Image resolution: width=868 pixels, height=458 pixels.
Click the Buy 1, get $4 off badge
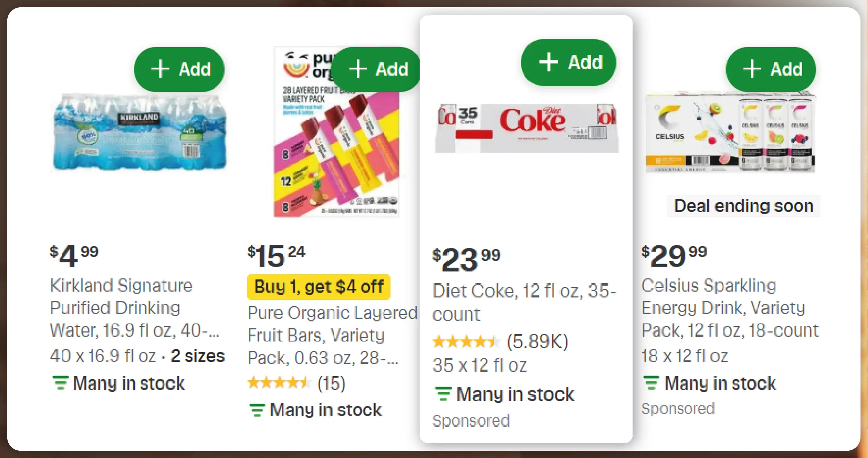(x=319, y=287)
